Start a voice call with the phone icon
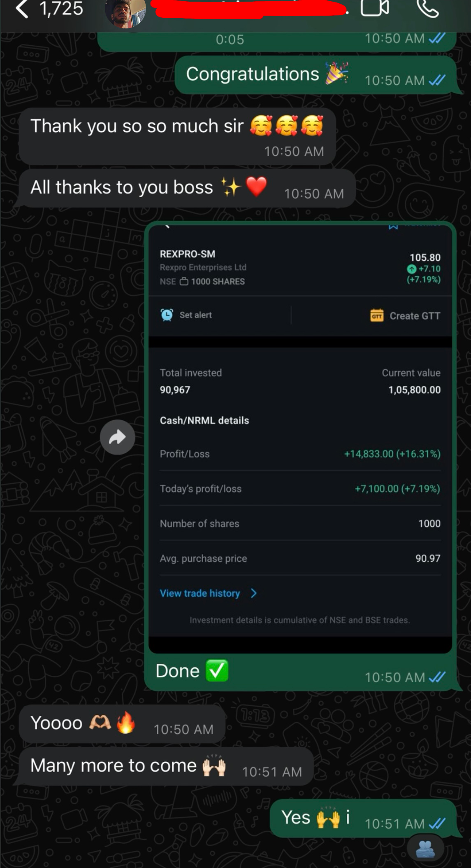The height and width of the screenshot is (868, 471). [x=427, y=8]
